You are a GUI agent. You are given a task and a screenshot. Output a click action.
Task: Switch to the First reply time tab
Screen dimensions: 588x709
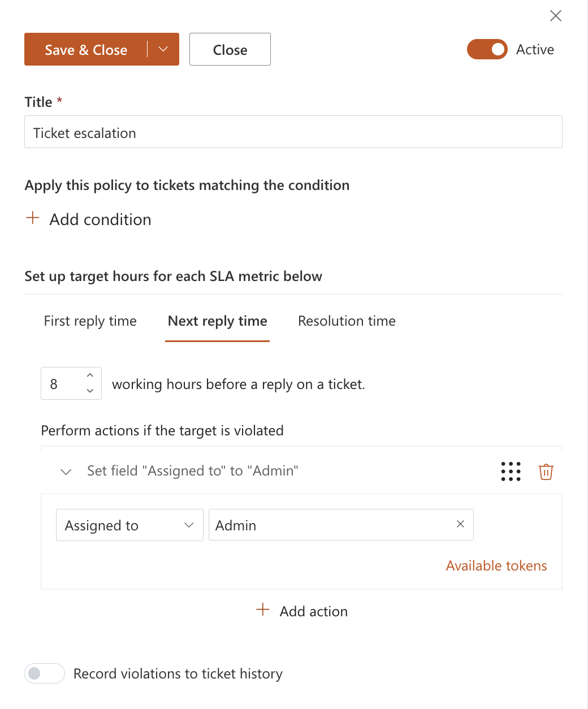(x=90, y=321)
